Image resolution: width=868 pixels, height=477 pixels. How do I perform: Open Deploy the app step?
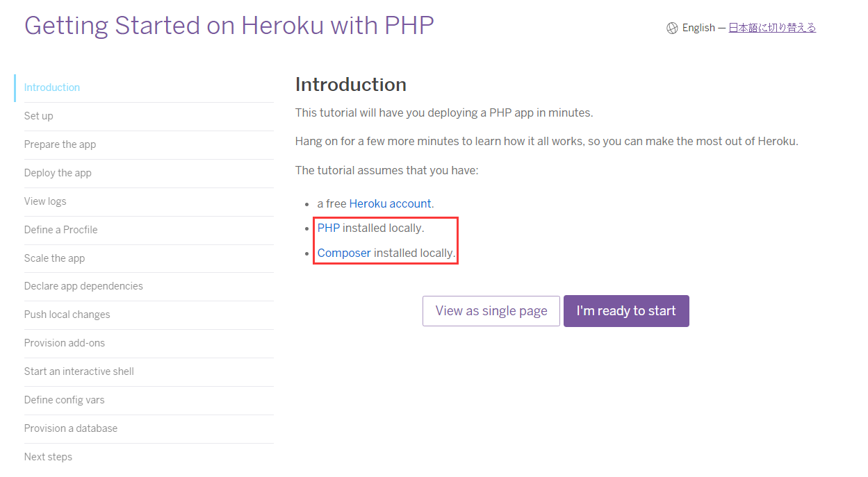pyautogui.click(x=58, y=173)
